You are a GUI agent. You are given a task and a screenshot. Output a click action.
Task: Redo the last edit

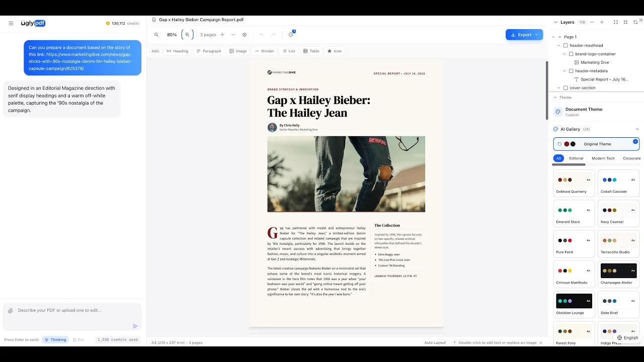(x=273, y=35)
